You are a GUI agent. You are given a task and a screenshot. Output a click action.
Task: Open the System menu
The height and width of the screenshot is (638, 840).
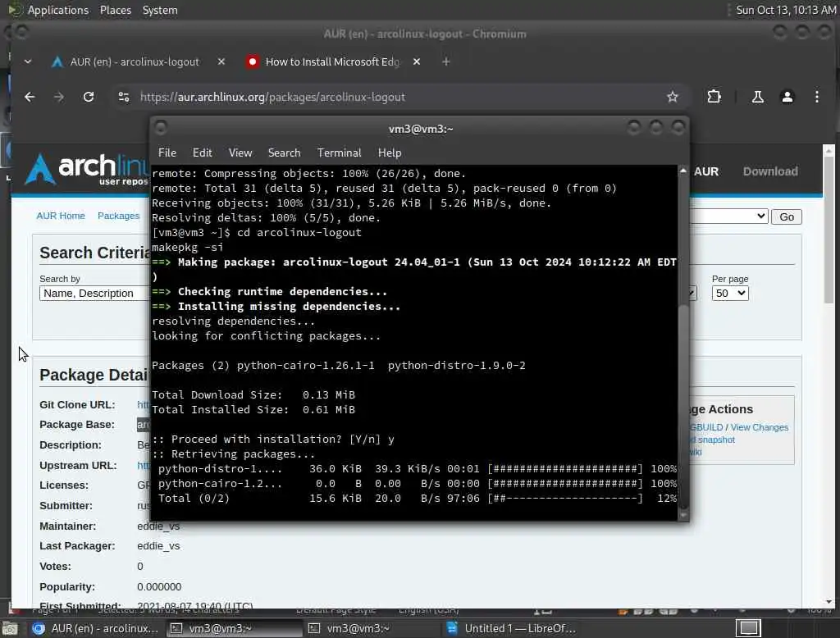pos(160,10)
